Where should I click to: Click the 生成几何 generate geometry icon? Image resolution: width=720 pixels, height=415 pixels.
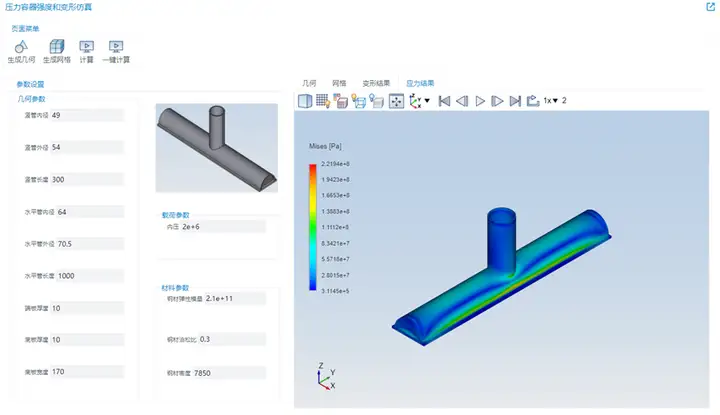click(21, 46)
